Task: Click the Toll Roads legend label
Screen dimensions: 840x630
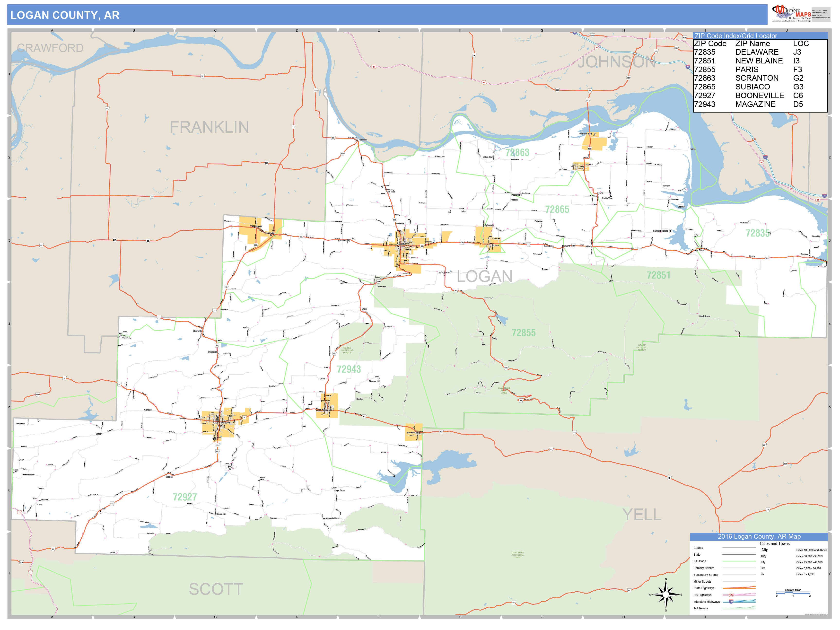Action: [x=701, y=608]
